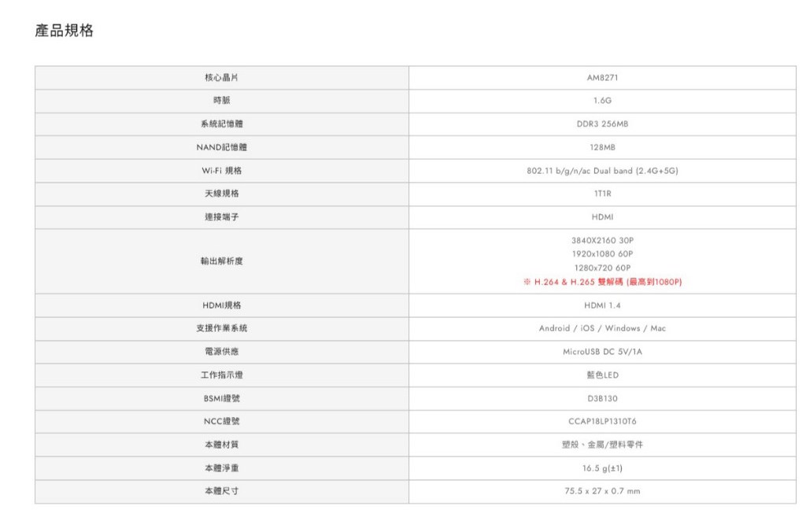Select the MicroUSB DC 5V/1A value
The image size is (806, 532).
tap(602, 352)
